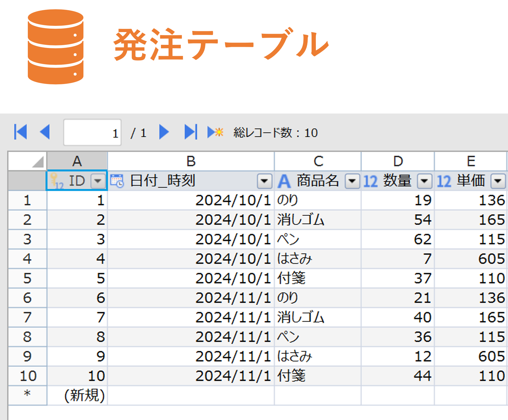Select row header 5
The image size is (508, 420).
click(27, 278)
